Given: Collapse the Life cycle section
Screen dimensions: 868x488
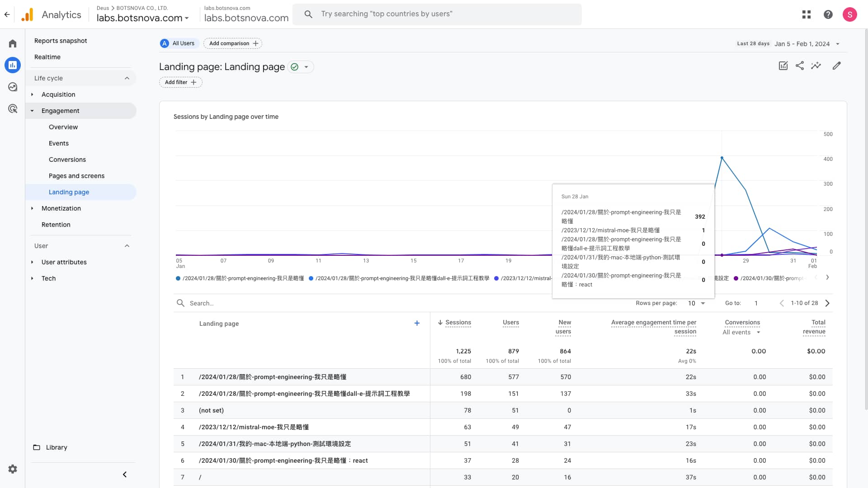Looking at the screenshot, I should pos(127,78).
